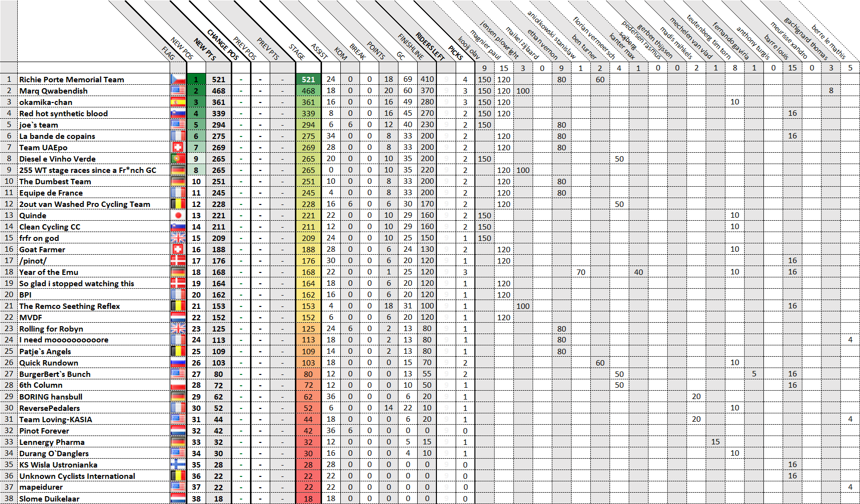This screenshot has height=504, width=860.
Task: Select the ASSIST value 36 for BORING hansbull
Action: point(331,397)
